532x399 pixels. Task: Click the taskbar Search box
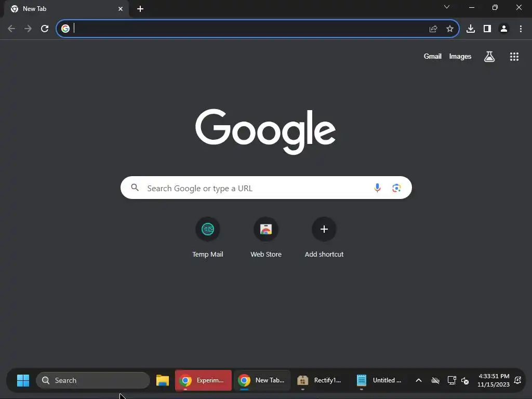(x=93, y=380)
